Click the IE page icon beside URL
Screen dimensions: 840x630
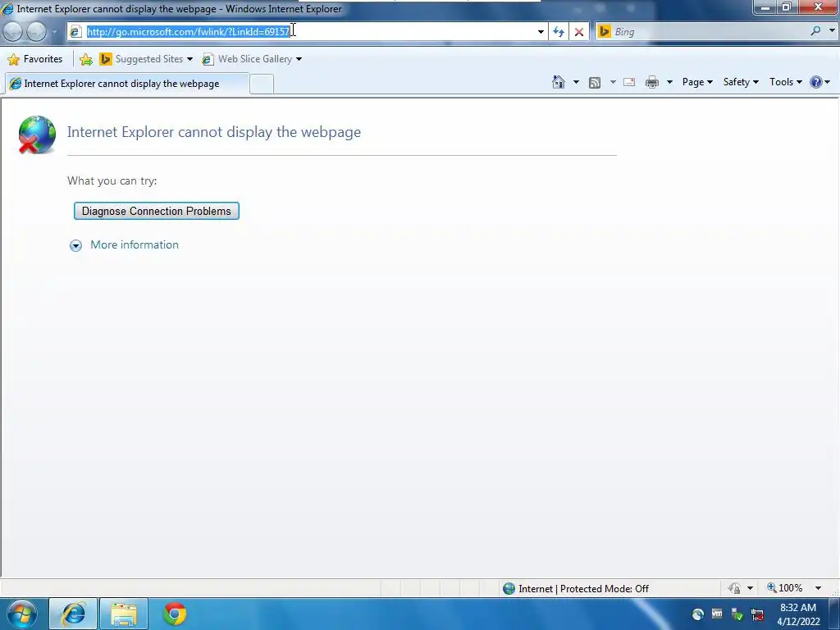tap(75, 32)
